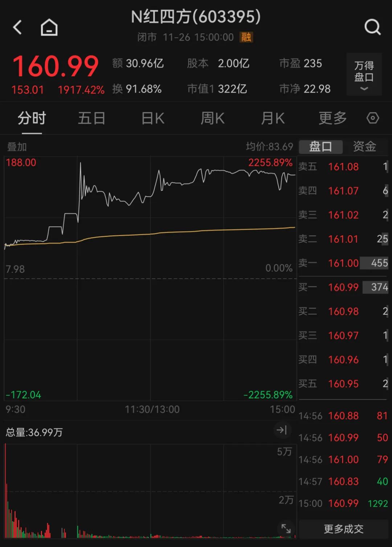Select 买四 160.96 bid row
392x547 pixels.
pyautogui.click(x=343, y=360)
